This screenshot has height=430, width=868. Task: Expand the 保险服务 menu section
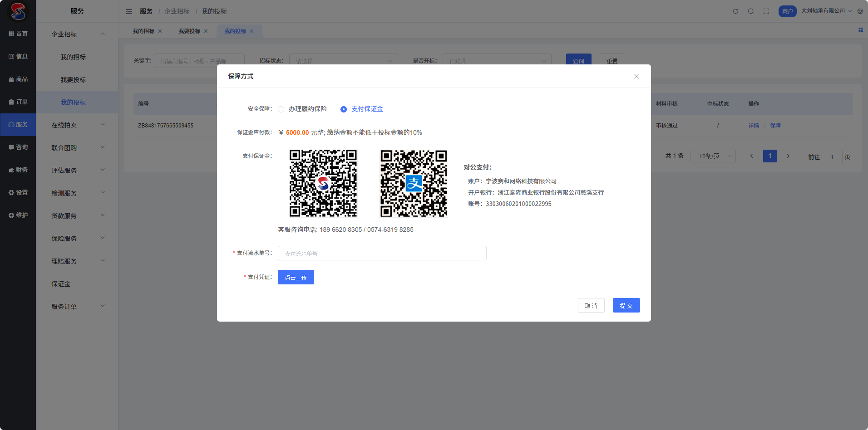pos(77,238)
